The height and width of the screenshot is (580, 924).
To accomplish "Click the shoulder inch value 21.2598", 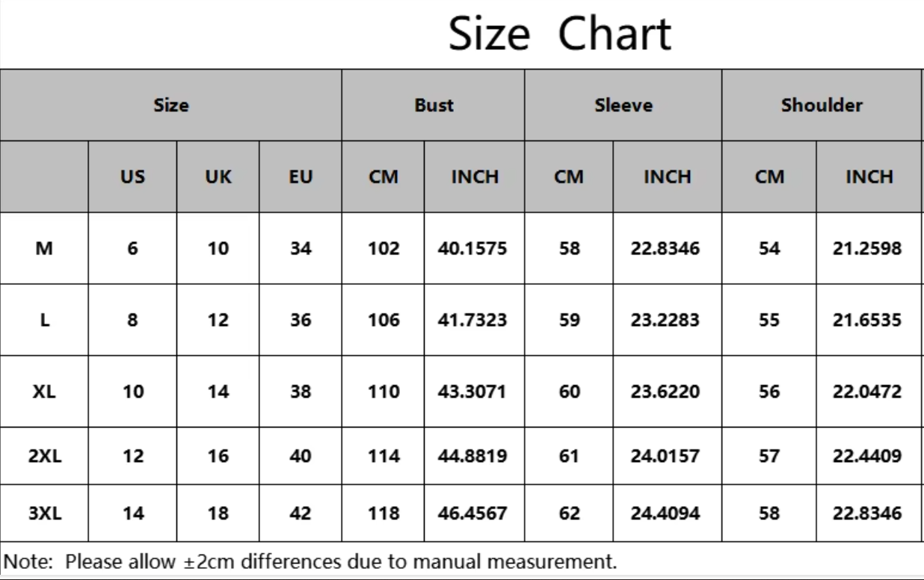I will click(x=869, y=249).
